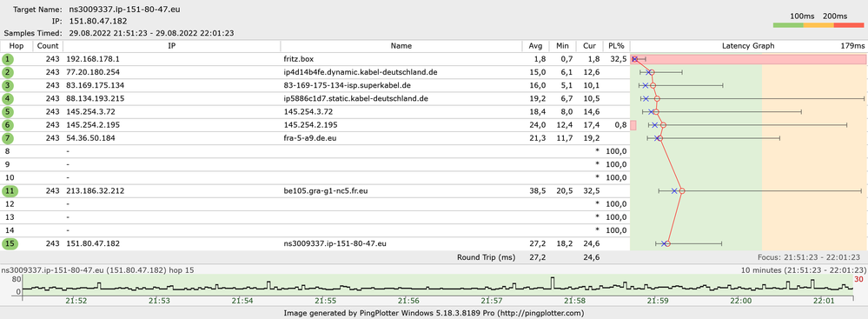The width and height of the screenshot is (868, 319).
Task: Select the fritz.box hop name
Action: tap(298, 59)
